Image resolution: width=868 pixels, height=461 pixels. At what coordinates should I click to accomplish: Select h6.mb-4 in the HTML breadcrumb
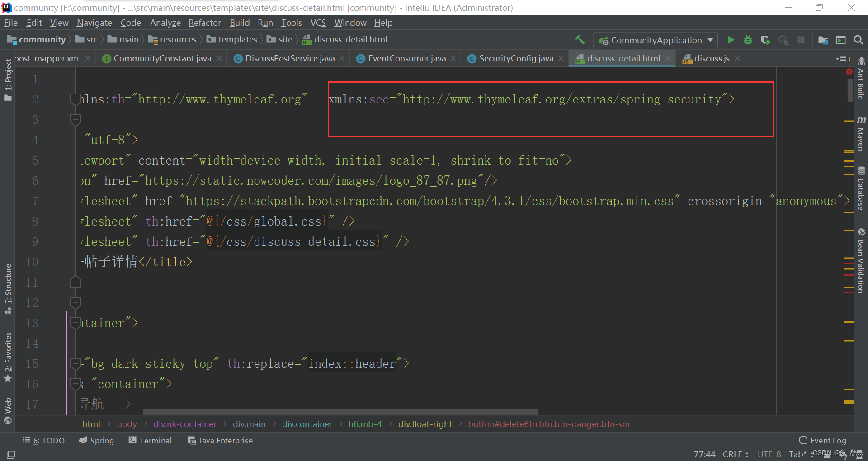coord(365,424)
